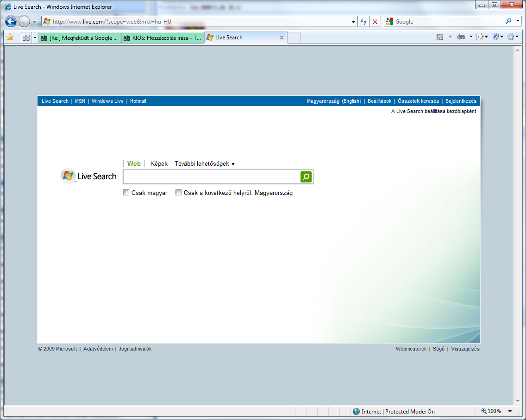
Task: Expand the zoom level dropdown arrow
Action: click(x=510, y=411)
